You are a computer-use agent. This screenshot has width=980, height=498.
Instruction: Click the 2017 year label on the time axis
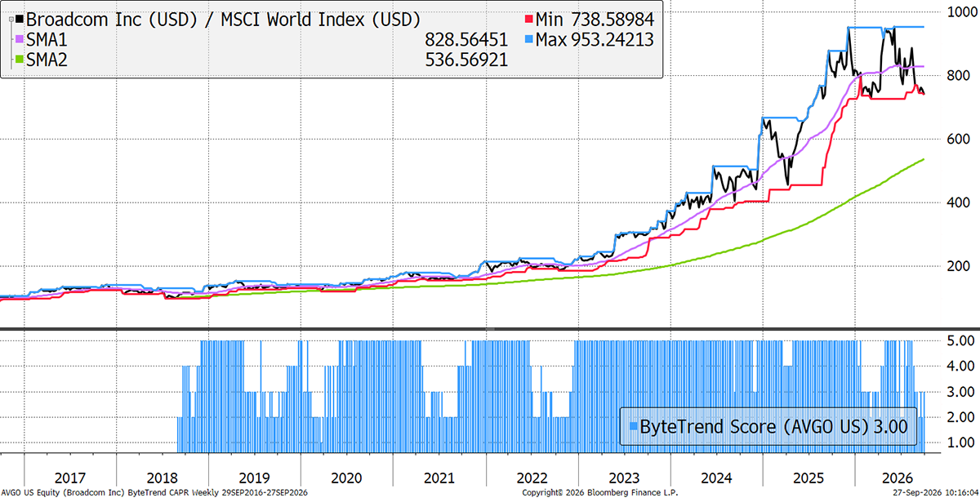point(70,476)
